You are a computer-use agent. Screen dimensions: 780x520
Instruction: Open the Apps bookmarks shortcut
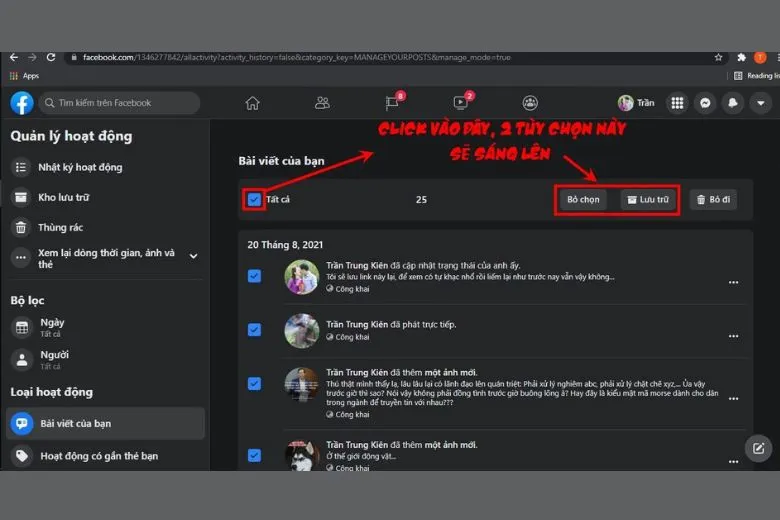(x=24, y=76)
